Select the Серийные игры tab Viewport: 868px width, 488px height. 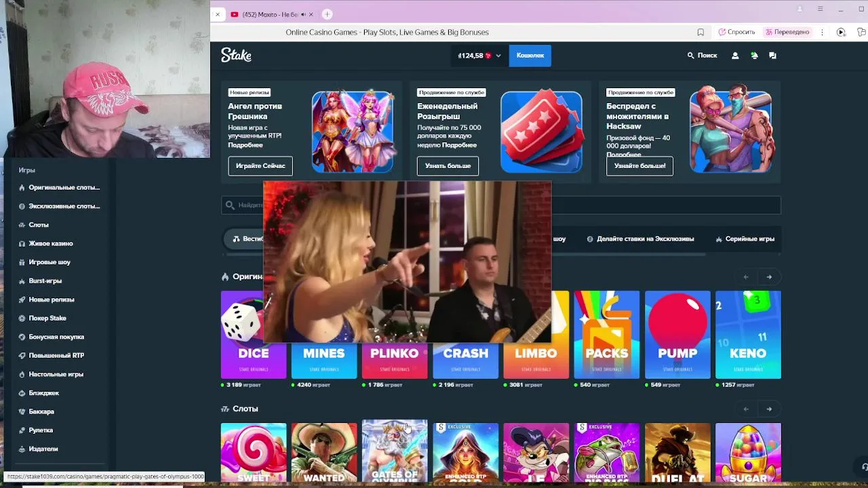(745, 239)
